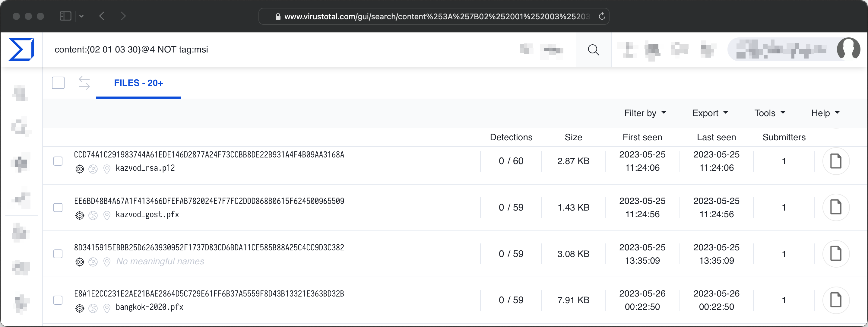This screenshot has width=868, height=327.
Task: Open the Tools dropdown menu
Action: [769, 113]
